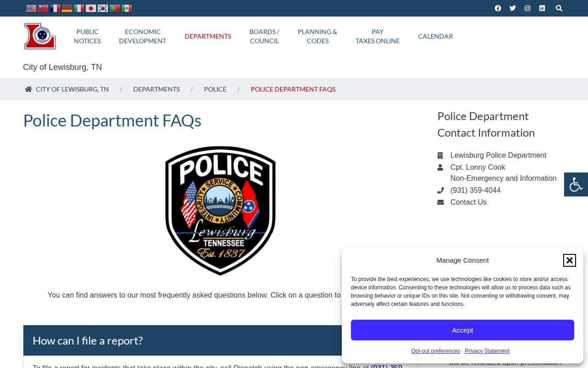Image resolution: width=588 pixels, height=368 pixels.
Task: Visit the Twitter profile icon
Action: pyautogui.click(x=513, y=8)
